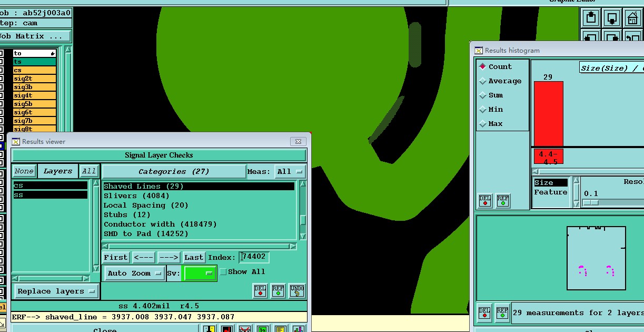Click the First result button
The height and width of the screenshot is (332, 644).
point(115,257)
